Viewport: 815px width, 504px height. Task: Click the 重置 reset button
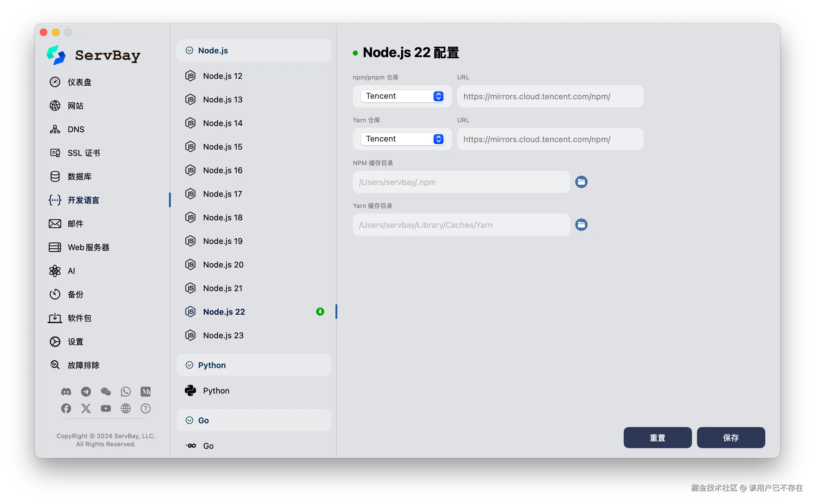point(657,437)
